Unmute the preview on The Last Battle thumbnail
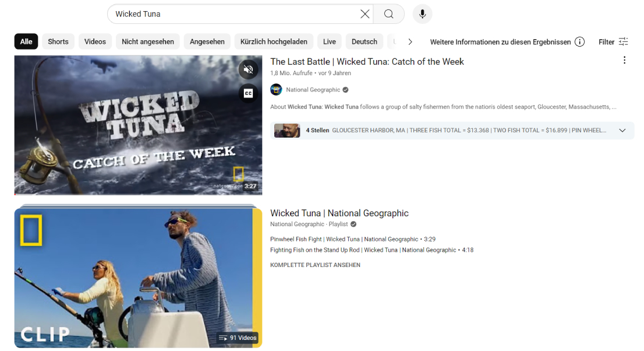Image resolution: width=644 pixels, height=351 pixels. [249, 69]
